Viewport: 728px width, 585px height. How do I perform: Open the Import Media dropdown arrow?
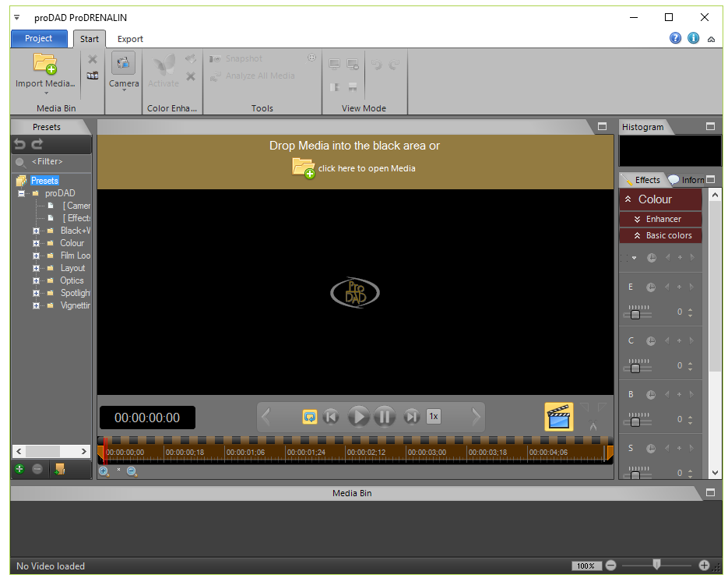[45, 93]
